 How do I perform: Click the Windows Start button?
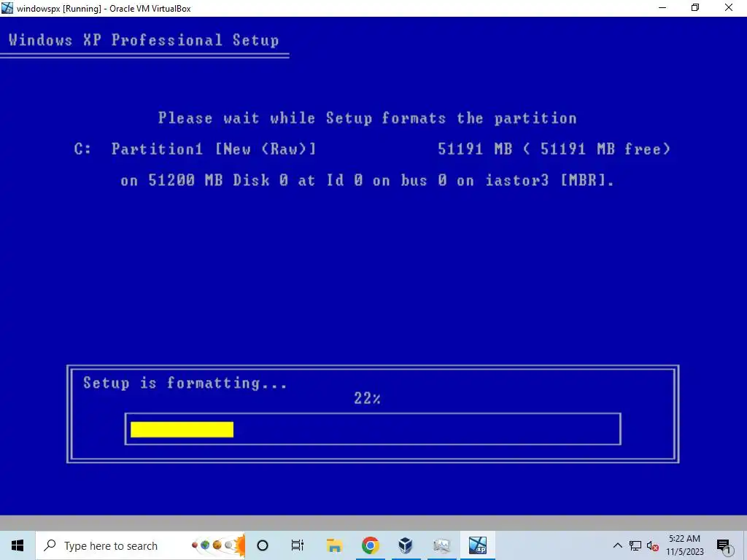(x=18, y=545)
